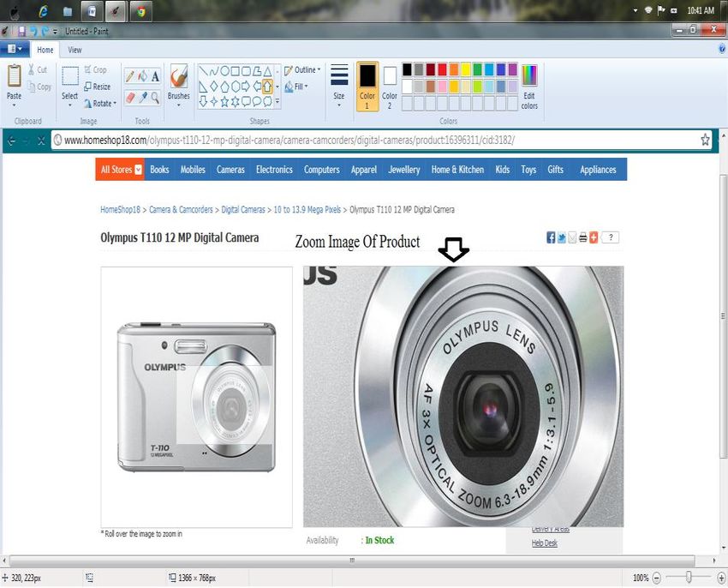Choose the Oval shape
728x588 pixels.
[224, 71]
